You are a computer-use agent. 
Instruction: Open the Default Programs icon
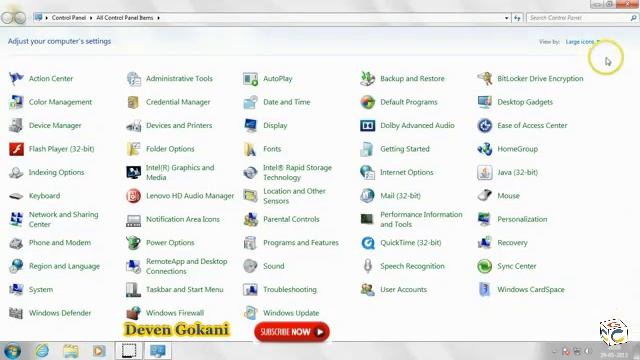click(x=367, y=102)
